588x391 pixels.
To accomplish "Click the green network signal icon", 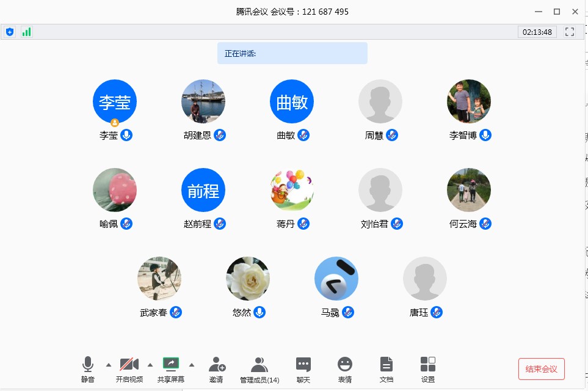I will click(26, 32).
